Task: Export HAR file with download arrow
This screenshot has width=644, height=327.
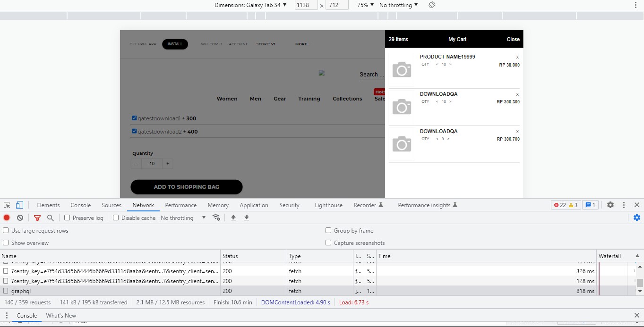Action: tap(246, 218)
